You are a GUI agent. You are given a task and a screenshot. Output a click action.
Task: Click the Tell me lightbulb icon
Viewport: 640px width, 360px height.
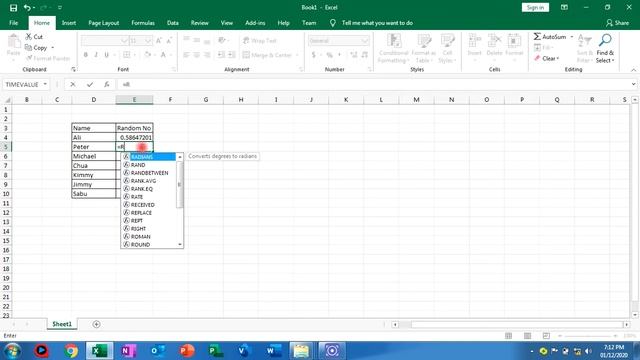(333, 23)
